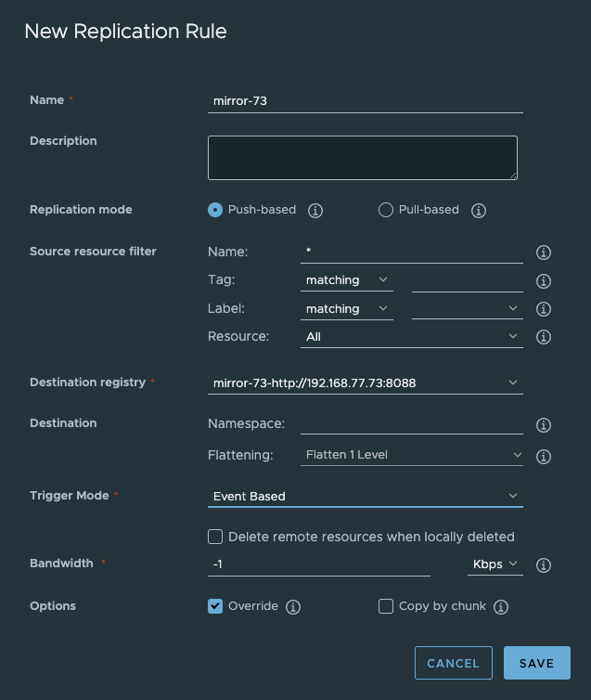Open the Trigger Mode dropdown
Viewport: 591px width, 700px height.
[x=366, y=496]
